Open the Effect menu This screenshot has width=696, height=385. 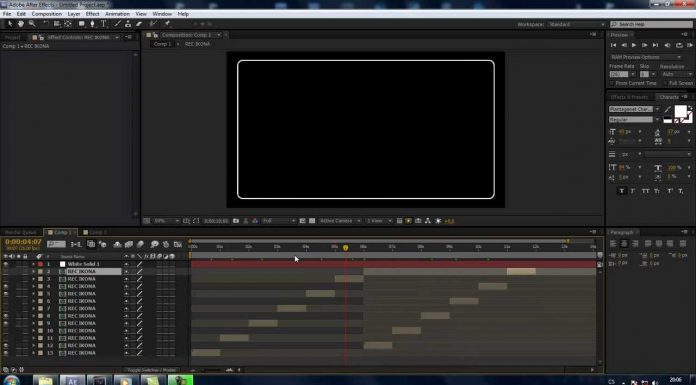tap(92, 14)
